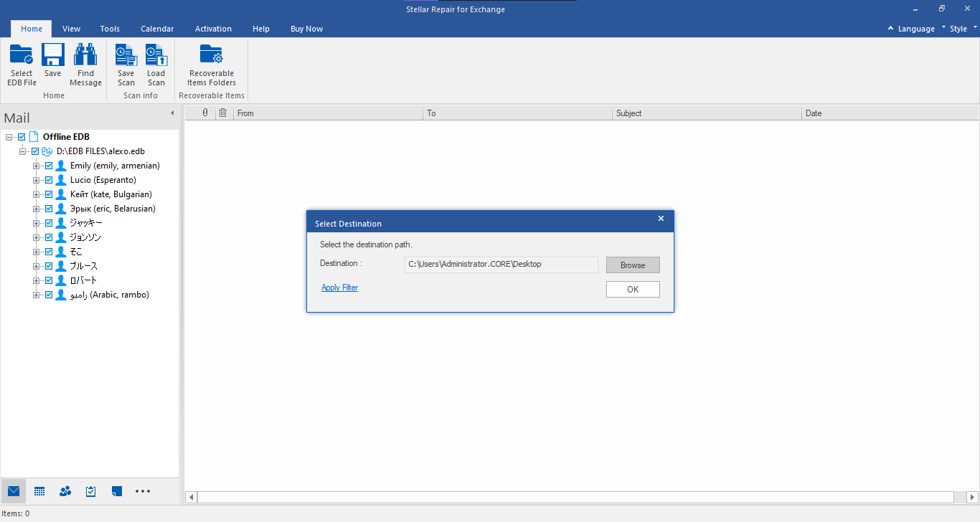Uncheck ジョンソン mailbox checkbox
980x522 pixels.
(49, 237)
